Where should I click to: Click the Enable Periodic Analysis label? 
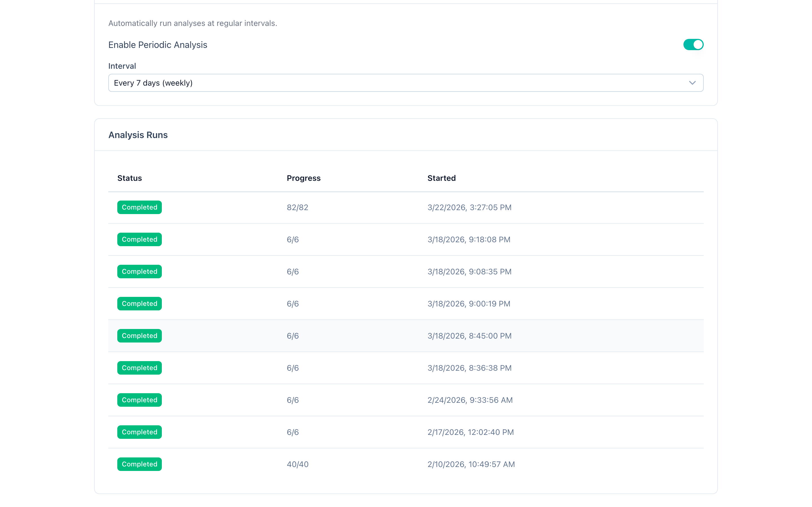(158, 44)
